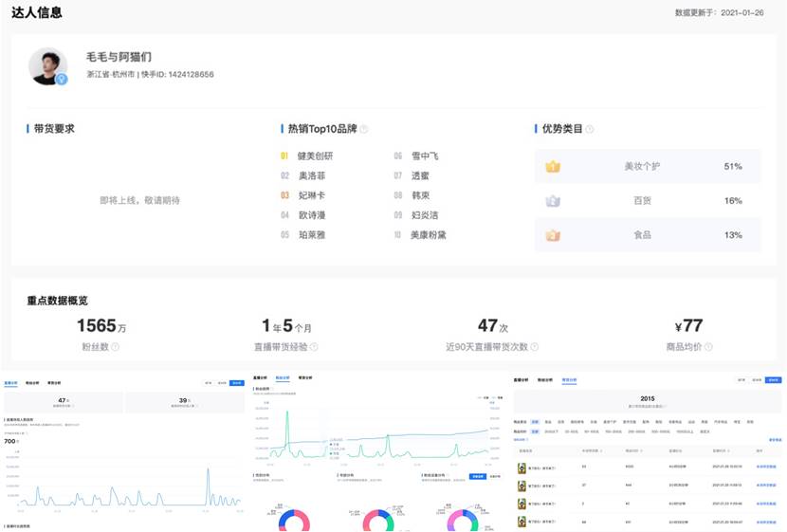Click help icon beside 热销Top10品牌

(364, 129)
